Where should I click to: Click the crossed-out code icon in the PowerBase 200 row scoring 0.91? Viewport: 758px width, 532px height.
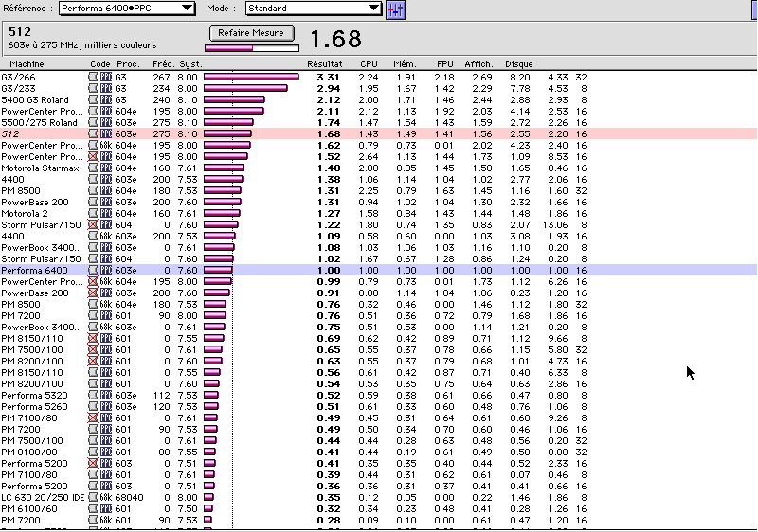click(93, 293)
